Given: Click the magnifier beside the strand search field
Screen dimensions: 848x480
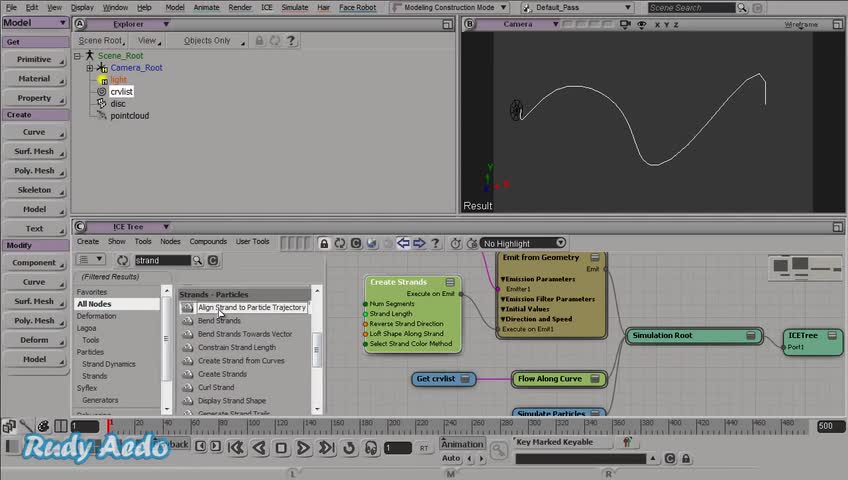Looking at the screenshot, I should pyautogui.click(x=197, y=261).
